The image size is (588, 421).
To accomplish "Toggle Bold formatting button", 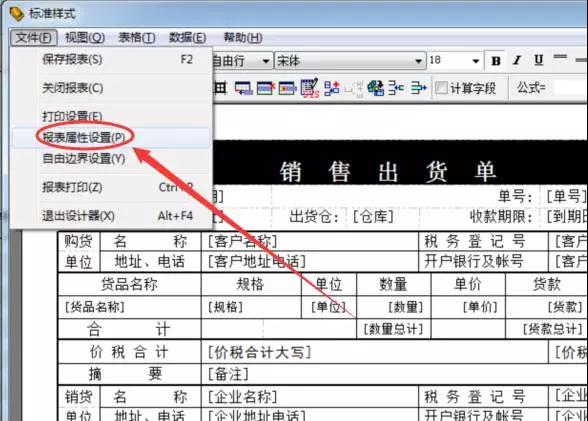I will 496,61.
